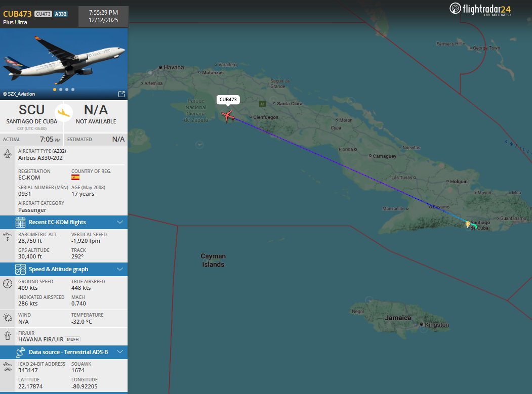This screenshot has height=394, width=532.
Task: Click the -1,920 fpm vertical speed value
Action: click(86, 241)
